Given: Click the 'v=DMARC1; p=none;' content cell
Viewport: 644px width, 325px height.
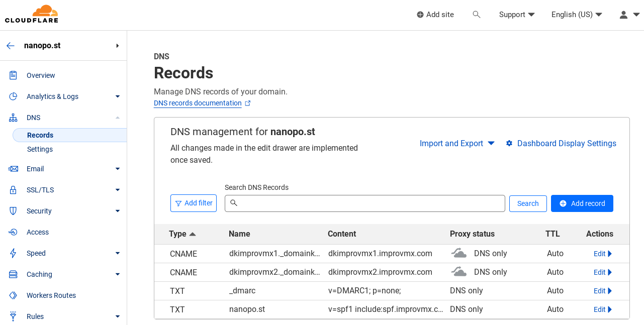Looking at the screenshot, I should pos(364,291).
